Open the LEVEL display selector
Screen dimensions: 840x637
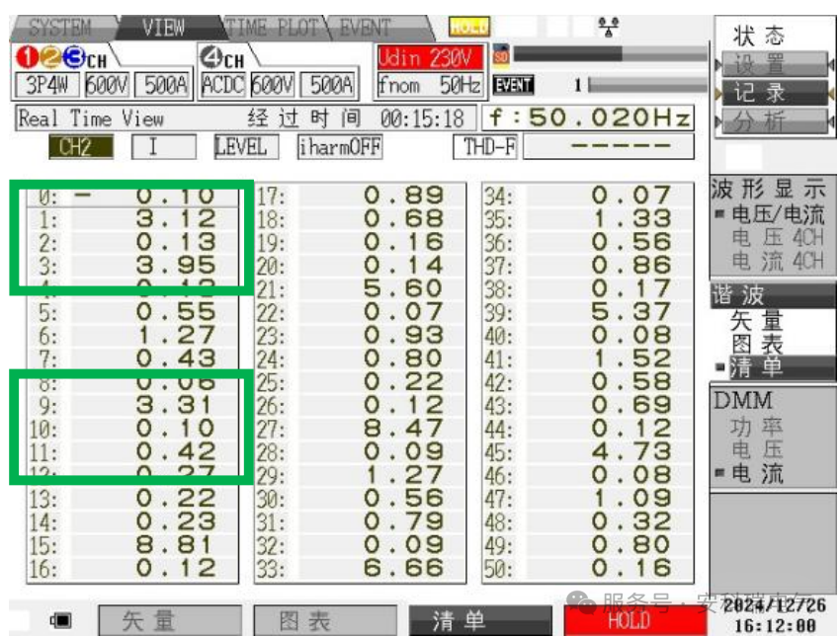(x=246, y=147)
